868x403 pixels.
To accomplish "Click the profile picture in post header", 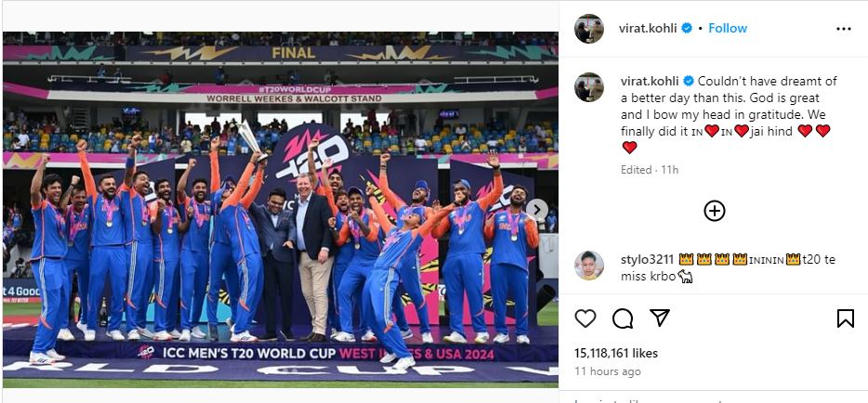I will pyautogui.click(x=589, y=29).
